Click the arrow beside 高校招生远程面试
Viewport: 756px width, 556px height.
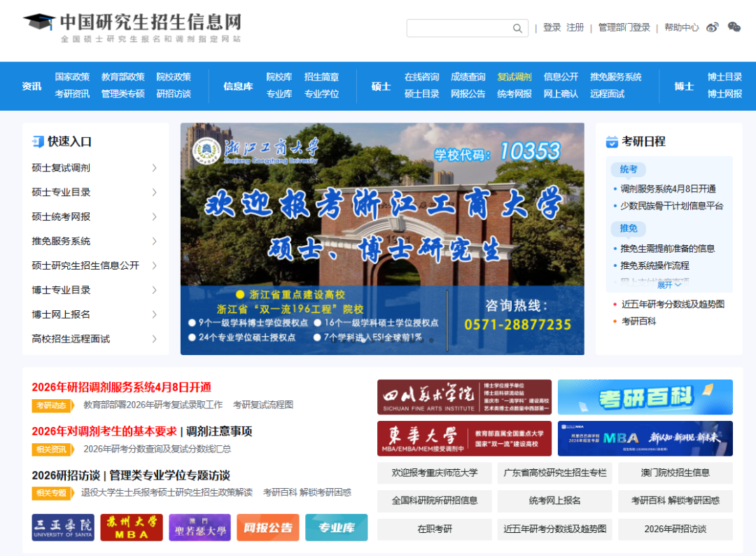pos(154,339)
